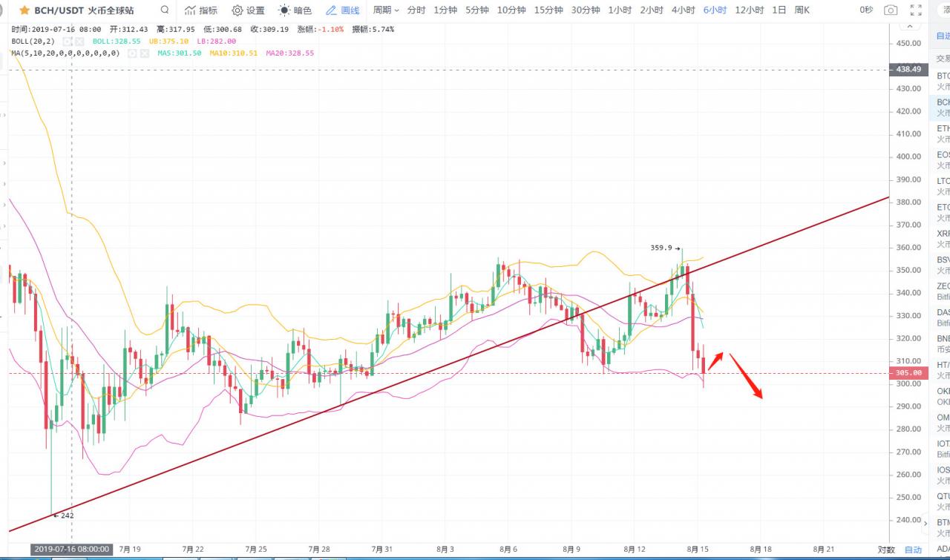This screenshot has width=950, height=560.
Task: Select the 10分钟 interval
Action: coord(511,10)
